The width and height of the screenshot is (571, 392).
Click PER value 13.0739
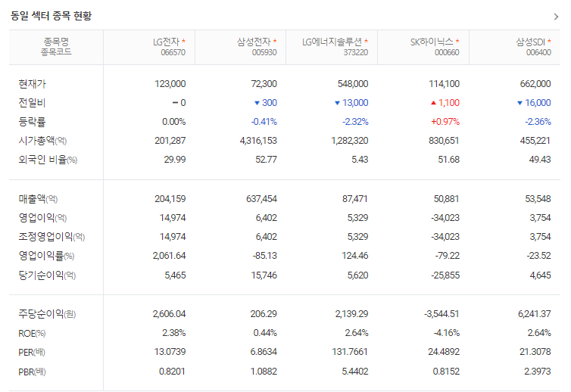tap(170, 352)
